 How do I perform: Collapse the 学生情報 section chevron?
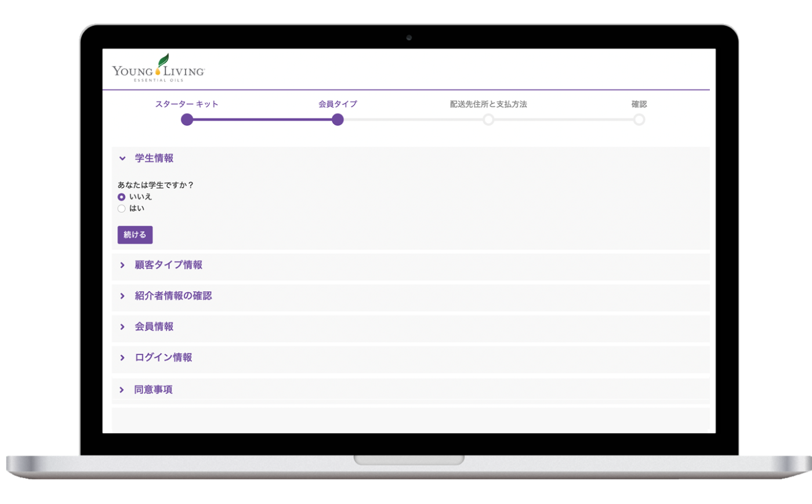click(x=122, y=158)
